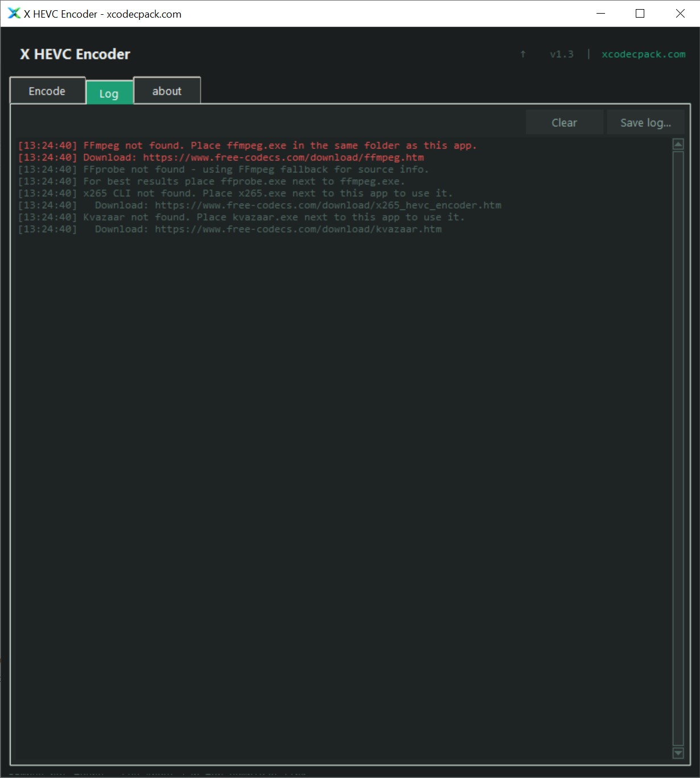This screenshot has width=700, height=778.
Task: Click the 'x265 CLI not found' log line
Action: (235, 193)
